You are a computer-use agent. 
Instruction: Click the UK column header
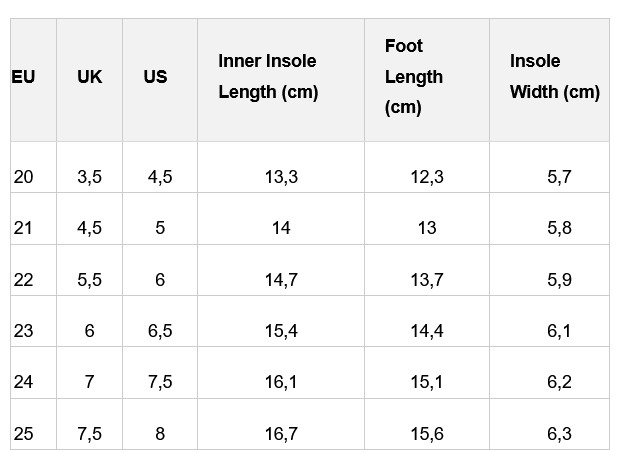89,77
